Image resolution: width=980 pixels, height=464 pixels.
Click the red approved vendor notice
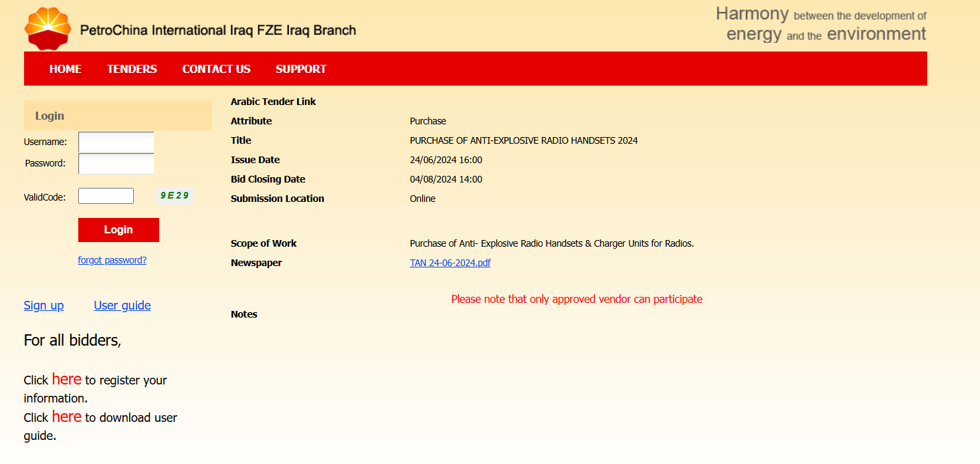tap(577, 299)
